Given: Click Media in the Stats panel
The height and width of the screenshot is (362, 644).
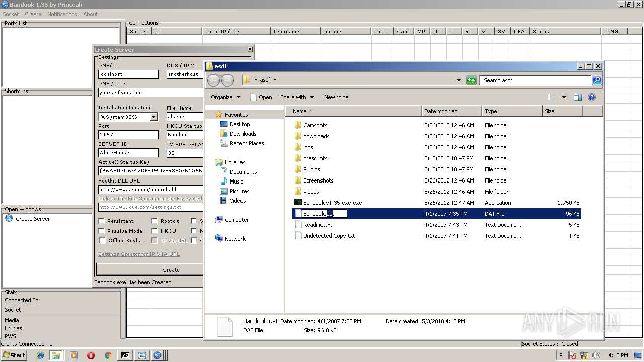Looking at the screenshot, I should [12, 320].
